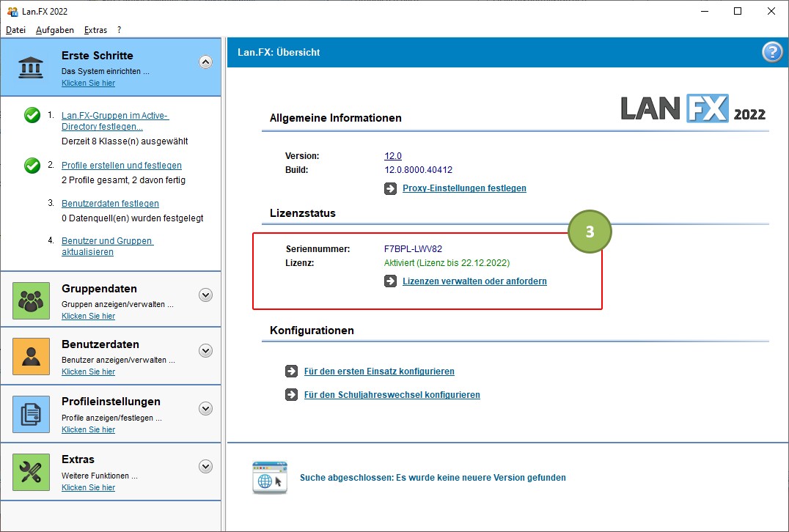Open Für den ersten Einsatz konfigurieren link
Screen dimensions: 789x532
(379, 371)
